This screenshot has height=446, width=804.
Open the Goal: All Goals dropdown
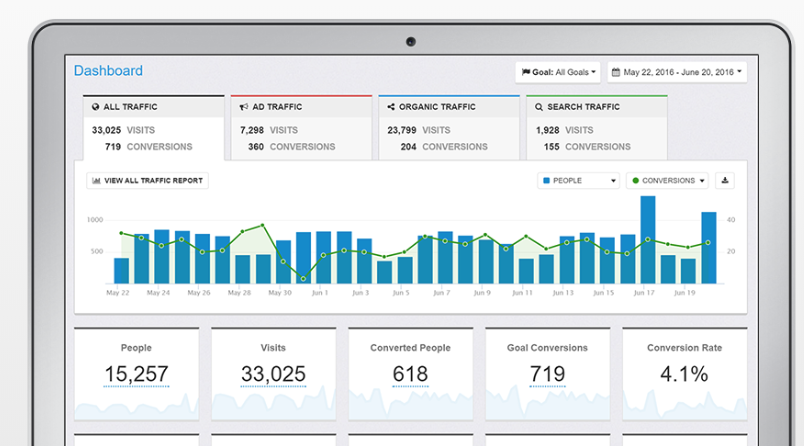(x=559, y=73)
